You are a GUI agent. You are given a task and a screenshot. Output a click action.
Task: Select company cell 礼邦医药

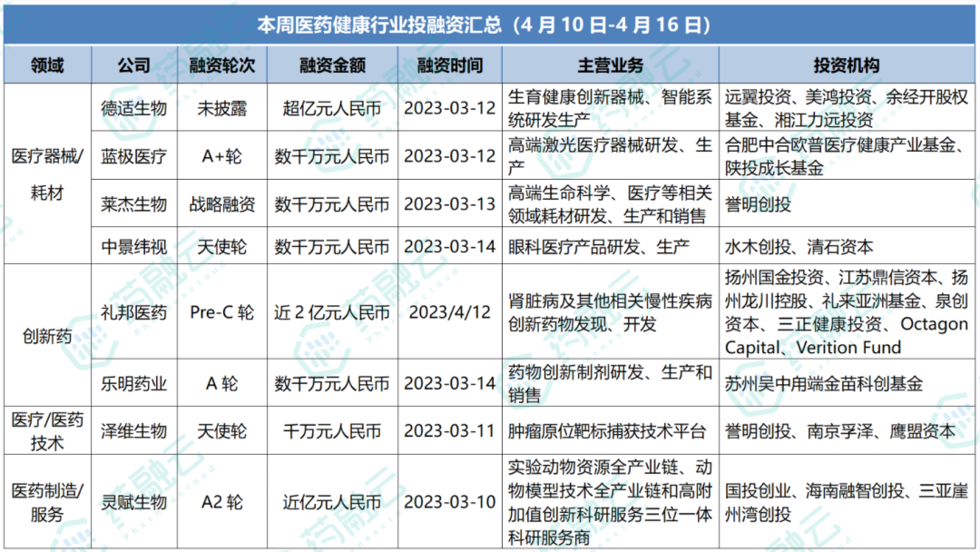tap(134, 312)
